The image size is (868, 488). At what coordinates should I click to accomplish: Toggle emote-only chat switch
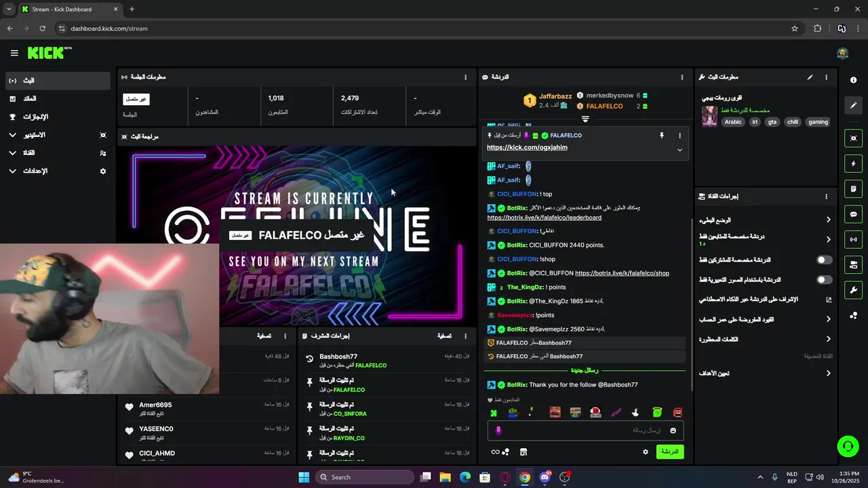[x=824, y=279]
